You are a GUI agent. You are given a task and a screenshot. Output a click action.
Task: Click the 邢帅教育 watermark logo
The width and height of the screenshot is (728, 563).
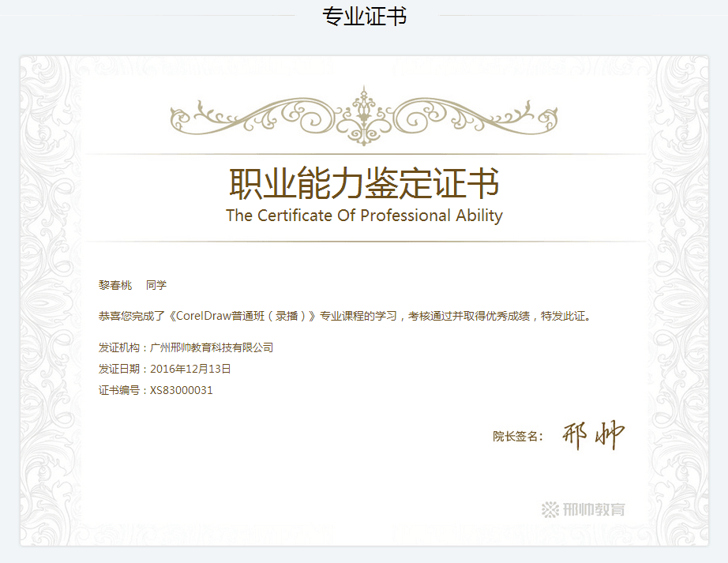click(584, 509)
